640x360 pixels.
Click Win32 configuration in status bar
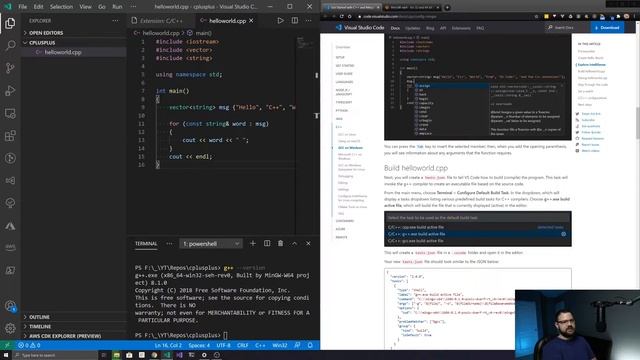coord(280,345)
